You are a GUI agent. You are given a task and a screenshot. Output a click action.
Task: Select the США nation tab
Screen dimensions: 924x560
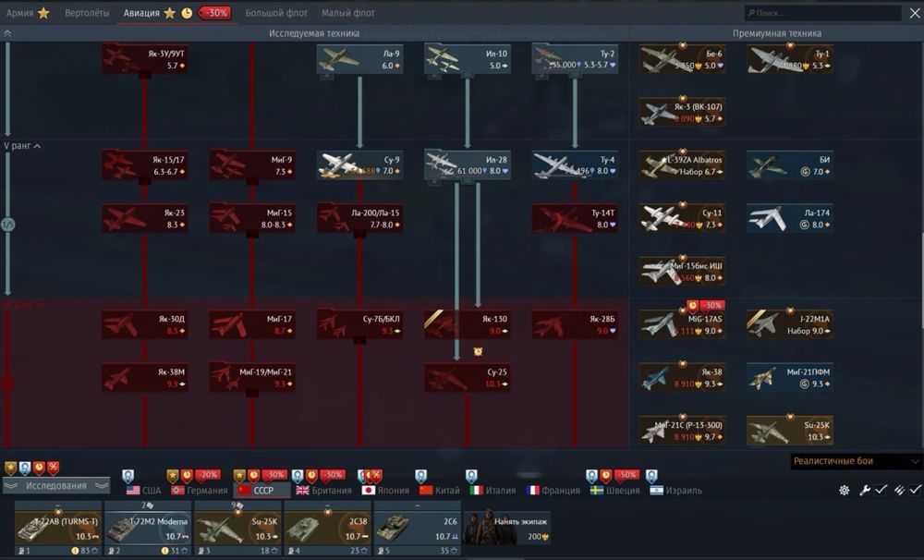(144, 490)
